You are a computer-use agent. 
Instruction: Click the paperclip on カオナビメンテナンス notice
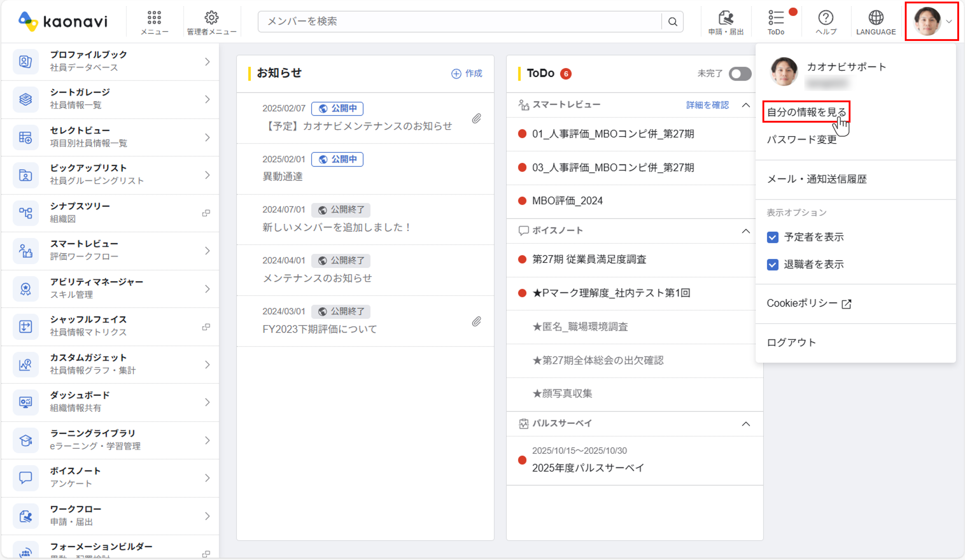pyautogui.click(x=476, y=118)
